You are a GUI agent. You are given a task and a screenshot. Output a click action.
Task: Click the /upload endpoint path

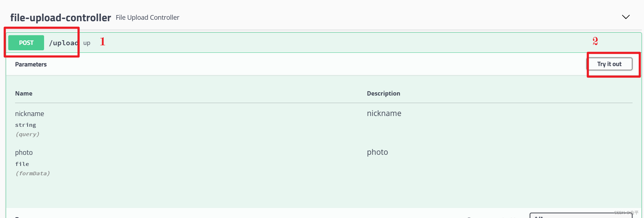tap(64, 43)
